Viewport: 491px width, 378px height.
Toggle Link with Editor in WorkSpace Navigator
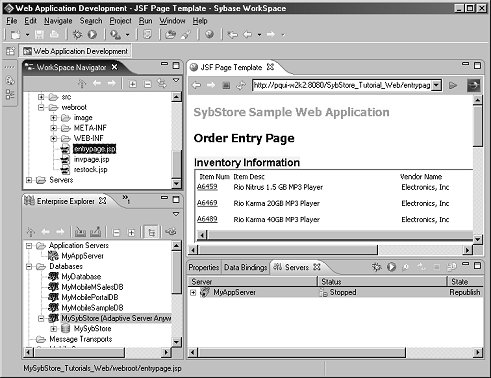point(162,84)
